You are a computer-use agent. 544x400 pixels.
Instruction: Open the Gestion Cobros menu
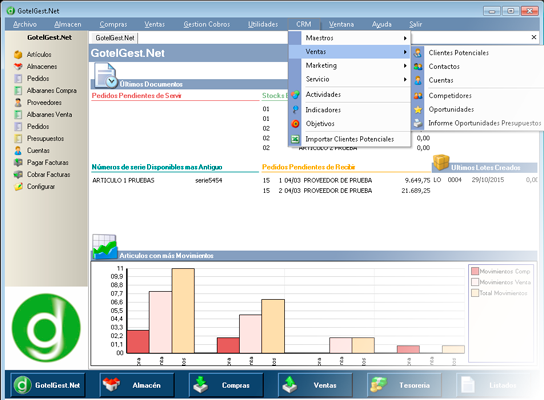click(x=207, y=24)
